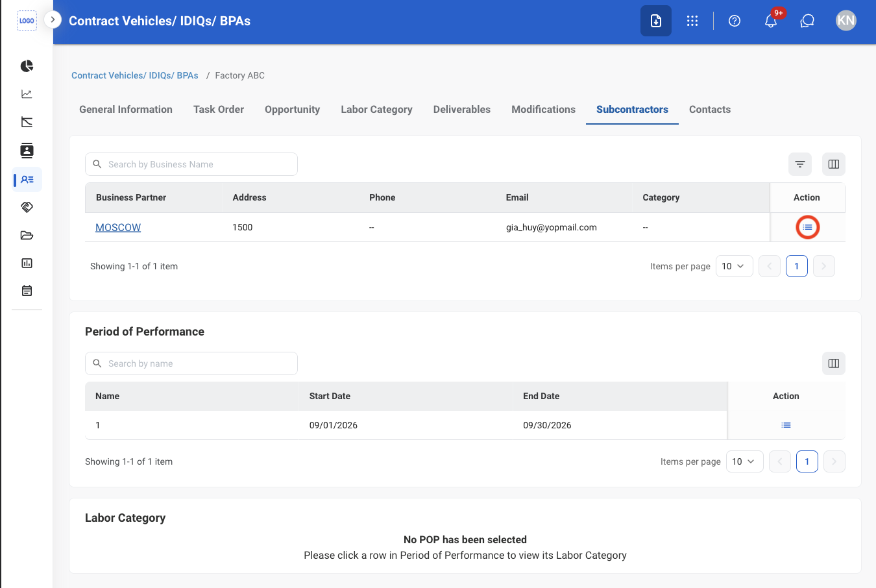Open the help question mark icon
Viewport: 876px width, 588px height.
coord(735,21)
